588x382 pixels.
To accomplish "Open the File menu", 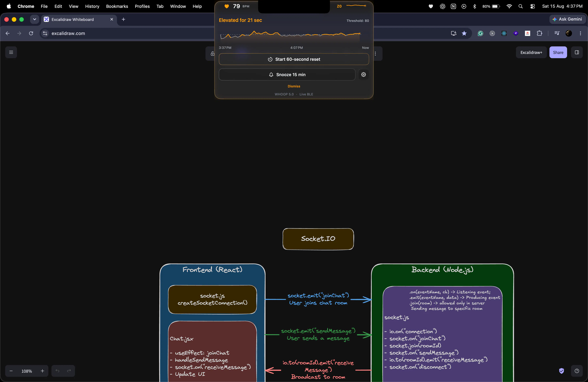I will 44,6.
